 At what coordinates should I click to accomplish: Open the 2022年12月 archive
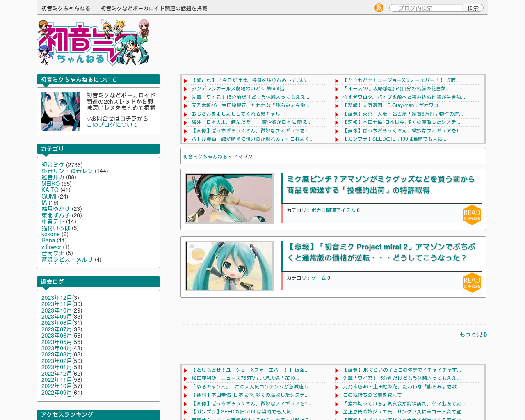point(57,374)
